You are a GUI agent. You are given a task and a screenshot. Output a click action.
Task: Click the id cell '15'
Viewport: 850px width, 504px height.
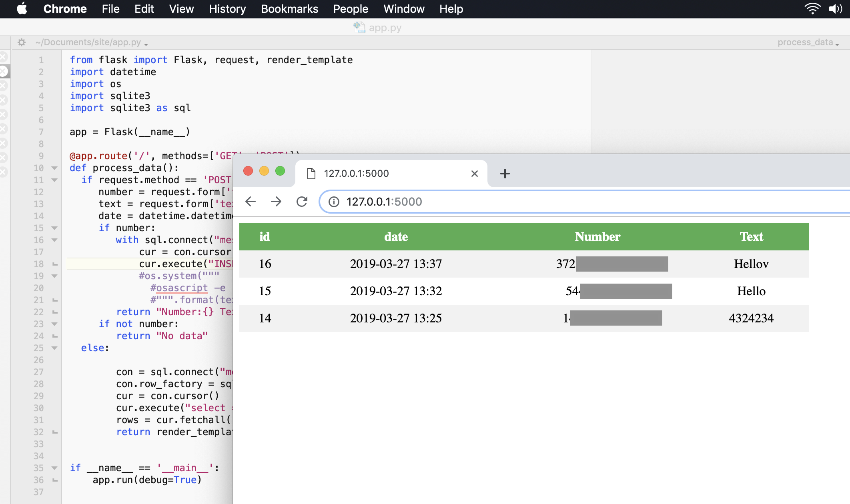tap(265, 291)
